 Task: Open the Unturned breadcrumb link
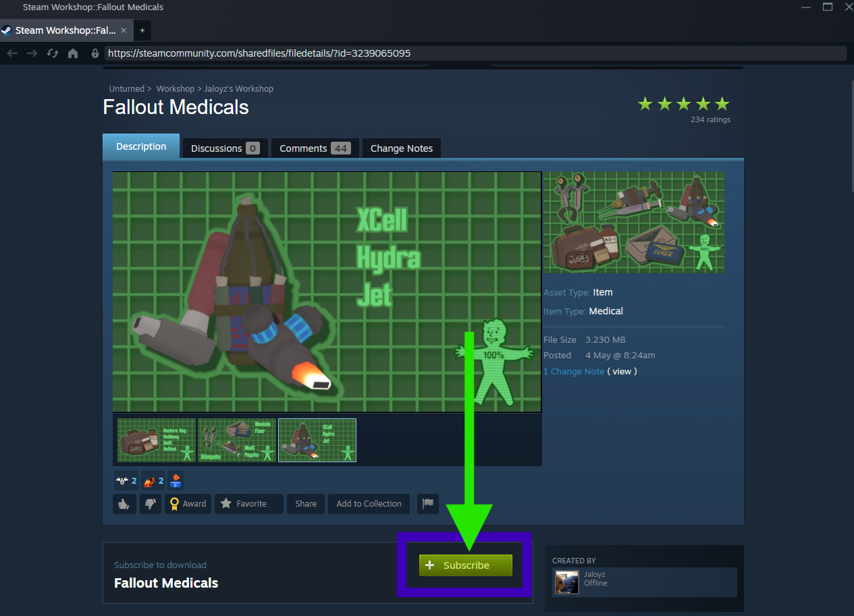(x=127, y=89)
